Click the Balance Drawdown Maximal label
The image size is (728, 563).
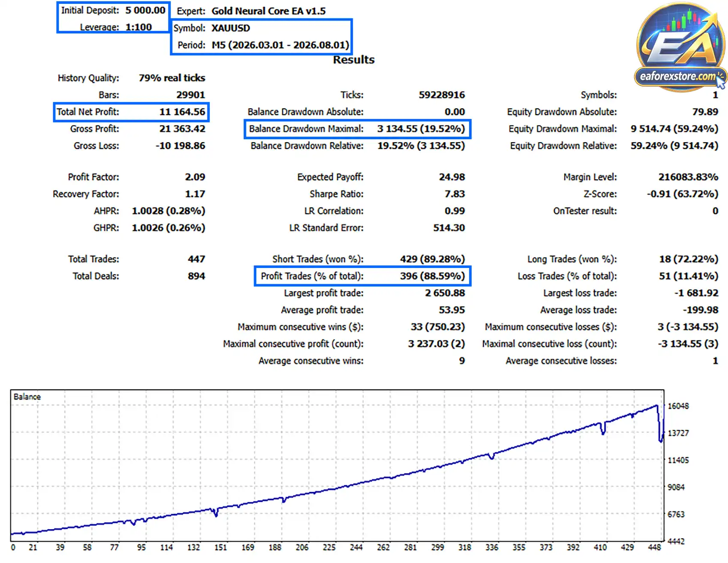click(306, 129)
